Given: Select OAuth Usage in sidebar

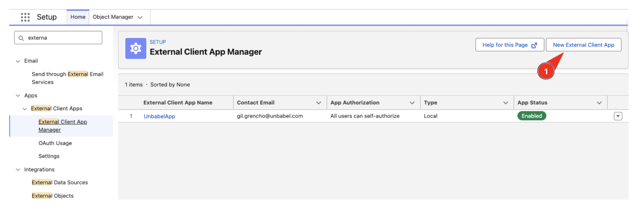Looking at the screenshot, I should coord(55,143).
